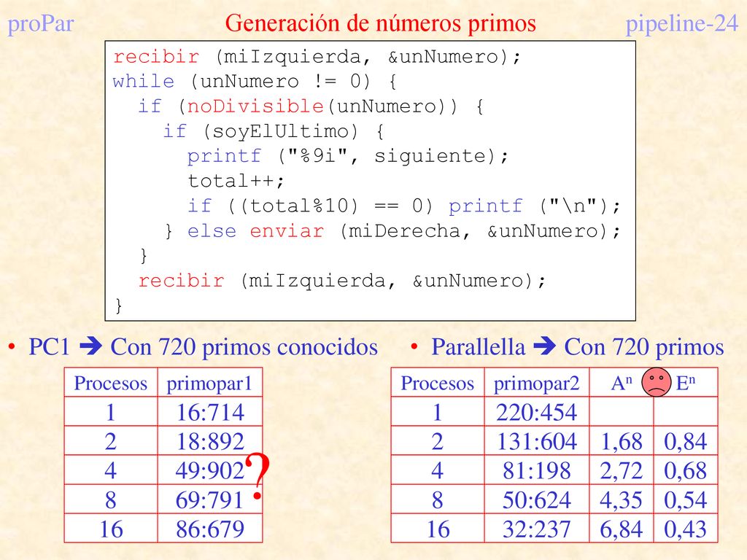Click the red question mark
This screenshot has width=747, height=560.
click(x=258, y=475)
